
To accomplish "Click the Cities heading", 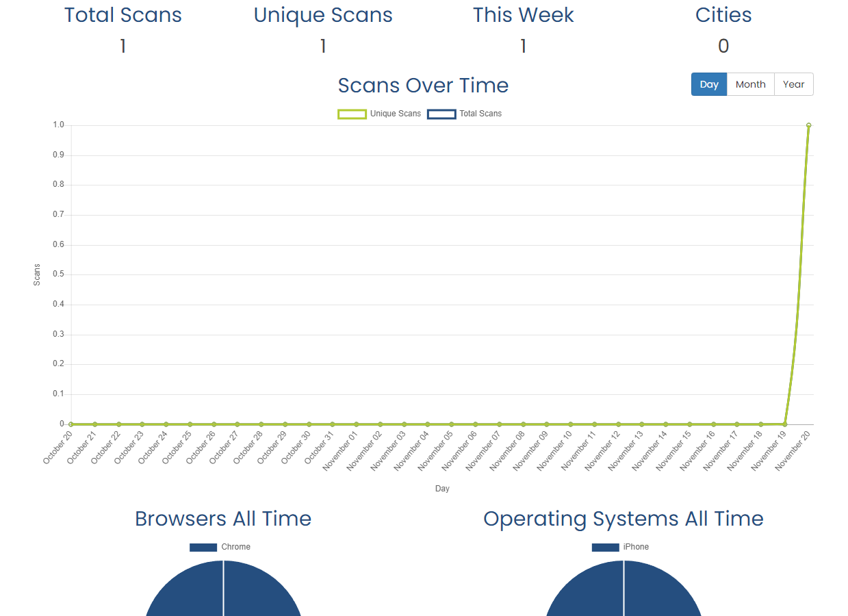I will click(723, 15).
